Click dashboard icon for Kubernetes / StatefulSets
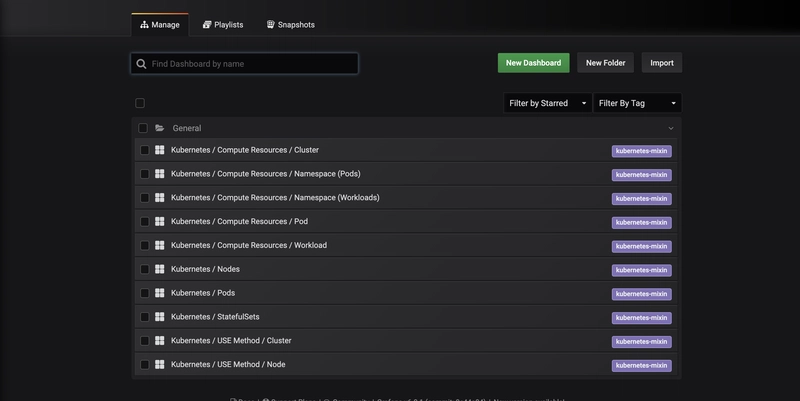This screenshot has width=800, height=401. (x=160, y=317)
